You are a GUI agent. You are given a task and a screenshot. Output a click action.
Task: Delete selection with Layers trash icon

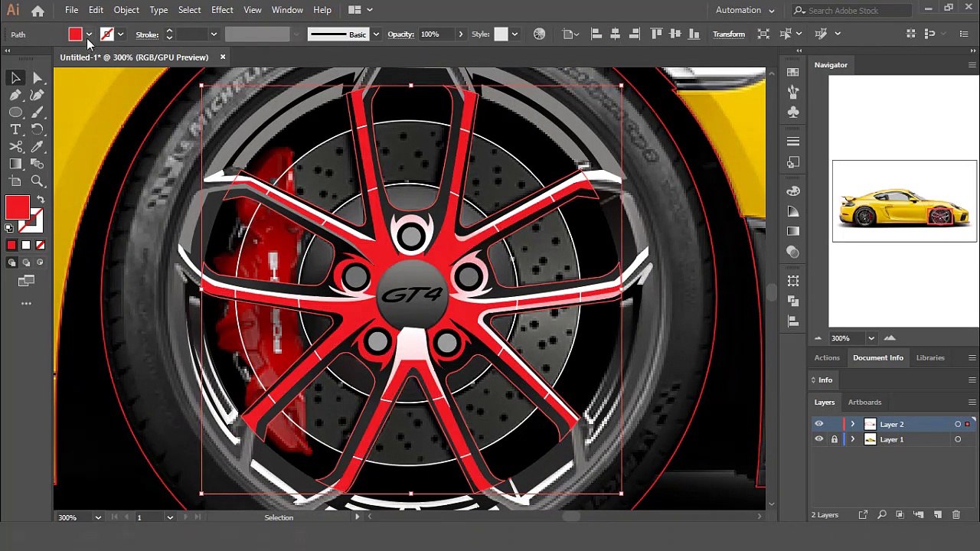(x=956, y=515)
